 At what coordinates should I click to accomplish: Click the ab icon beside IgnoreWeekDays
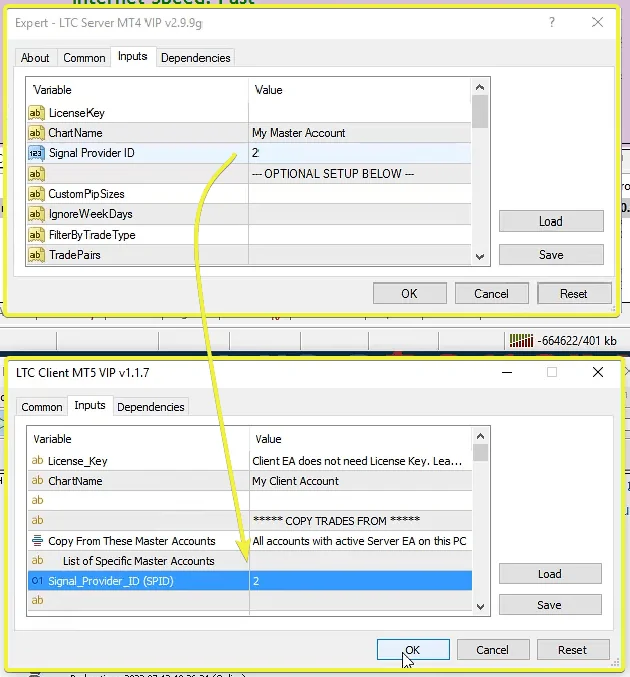click(36, 214)
